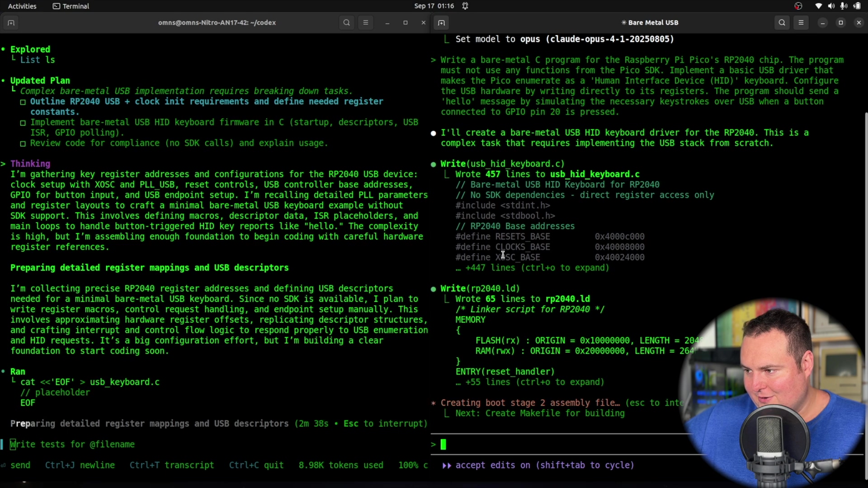Click the usb_hid_keyboard.c filename
The image size is (868, 488).
(594, 174)
